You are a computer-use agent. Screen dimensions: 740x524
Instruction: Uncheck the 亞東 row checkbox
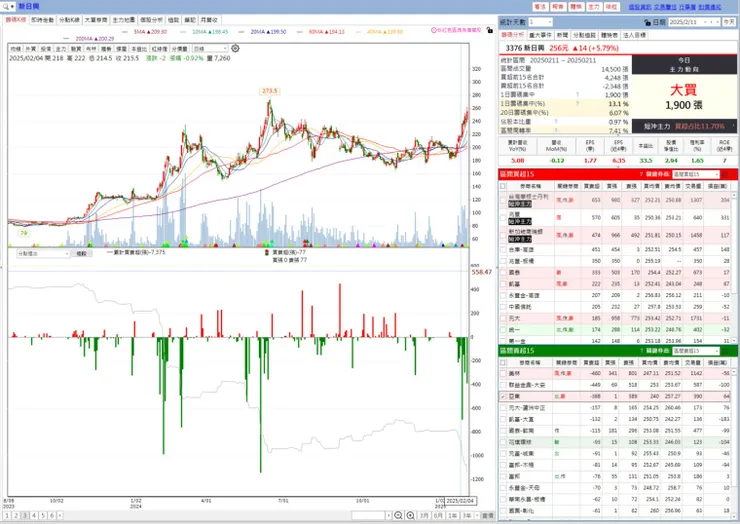click(503, 397)
